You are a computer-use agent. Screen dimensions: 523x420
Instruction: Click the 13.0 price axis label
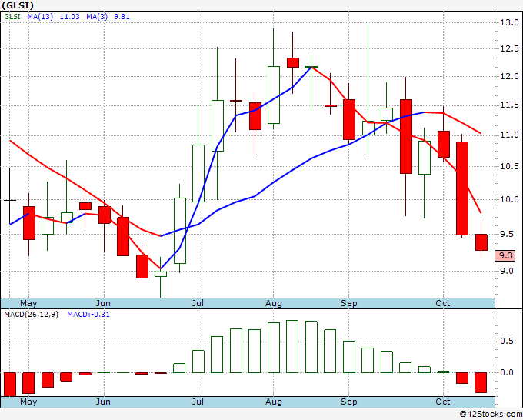(509, 22)
